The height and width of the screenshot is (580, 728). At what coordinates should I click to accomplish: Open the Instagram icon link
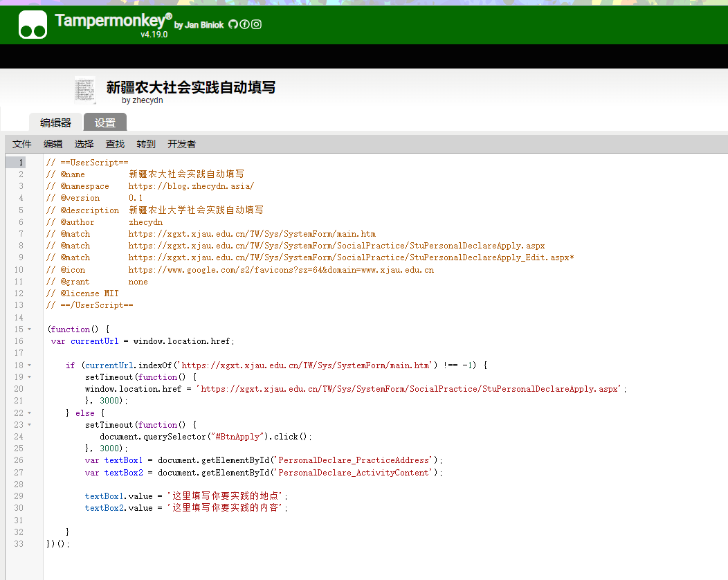tap(256, 24)
